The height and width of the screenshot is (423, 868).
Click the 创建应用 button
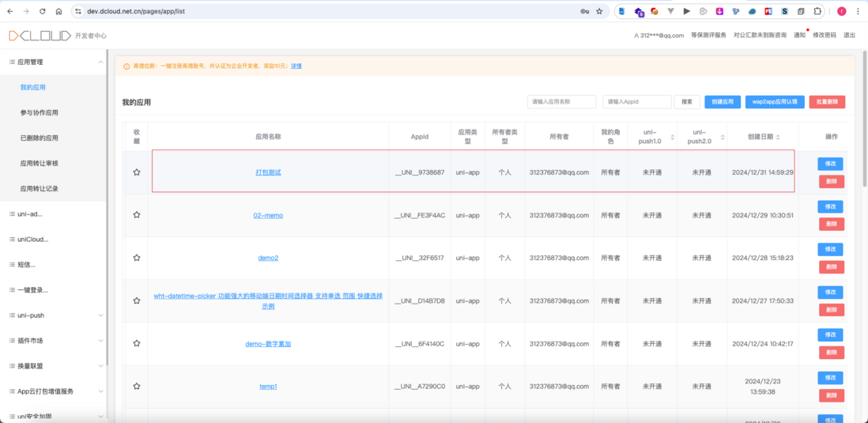click(x=723, y=102)
